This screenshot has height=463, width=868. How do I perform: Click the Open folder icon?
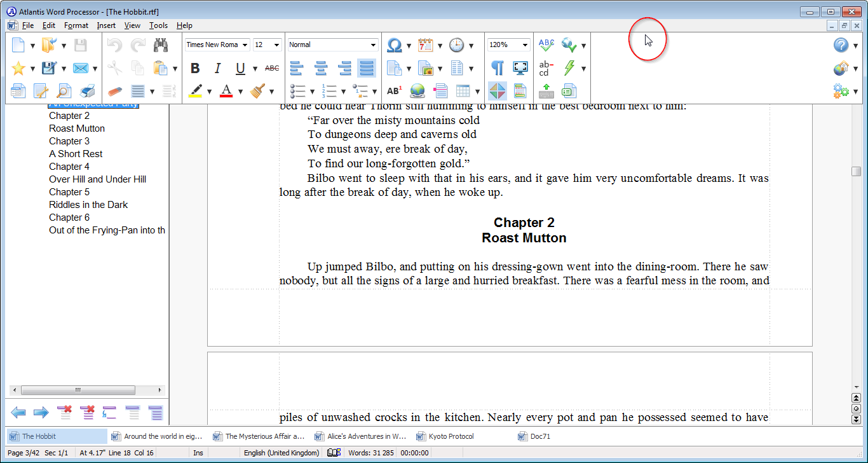[49, 45]
